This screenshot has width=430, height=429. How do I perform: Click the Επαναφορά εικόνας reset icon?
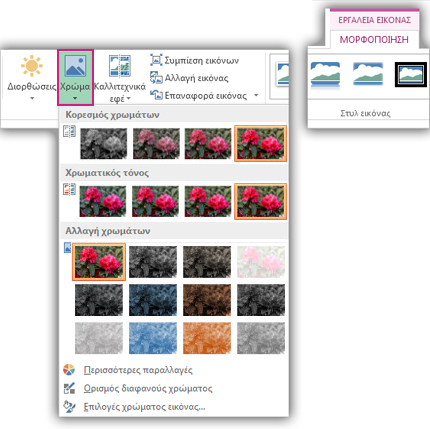pos(156,95)
